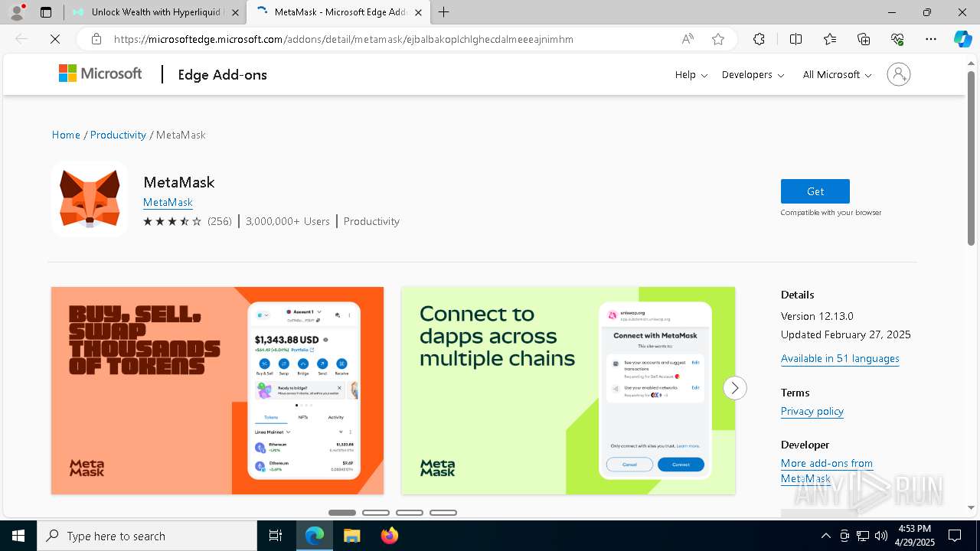This screenshot has width=980, height=551.
Task: Close the MetaMask Edge Add-ons tab
Action: coord(418,12)
